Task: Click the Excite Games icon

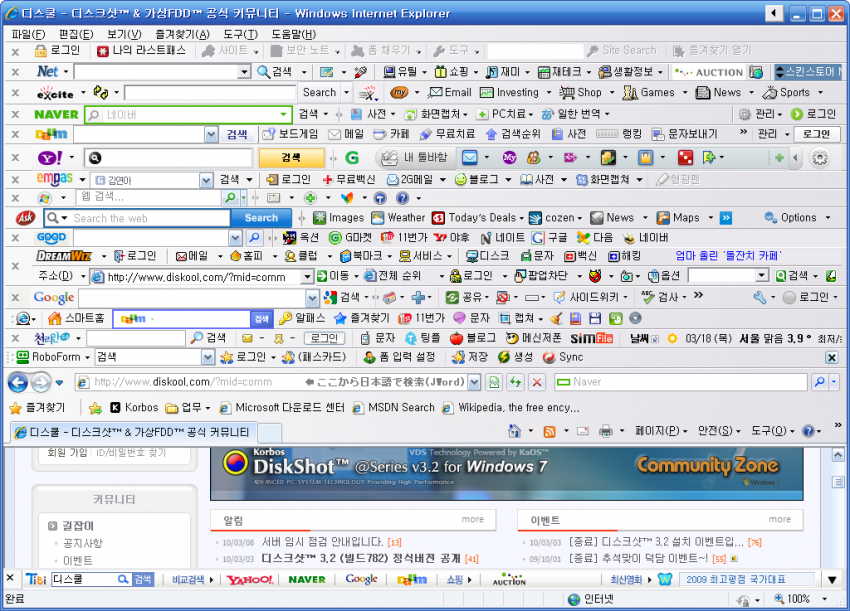Action: 630,93
